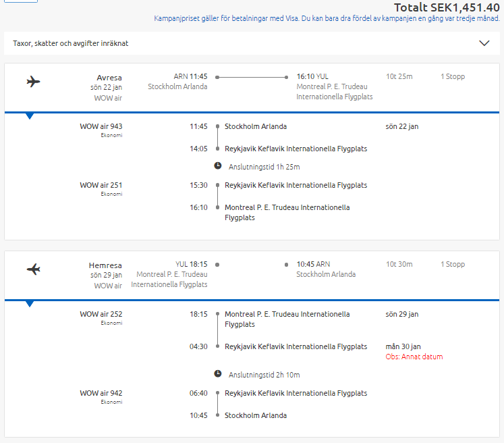The image size is (504, 443).
Task: Expand the Taxor, skatter och avgifter chevron
Action: tap(484, 43)
